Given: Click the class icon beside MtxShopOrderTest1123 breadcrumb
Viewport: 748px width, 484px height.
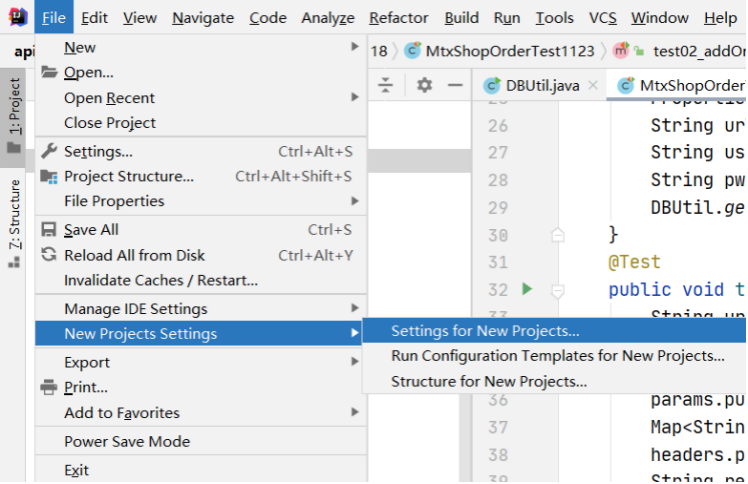Looking at the screenshot, I should pos(412,50).
